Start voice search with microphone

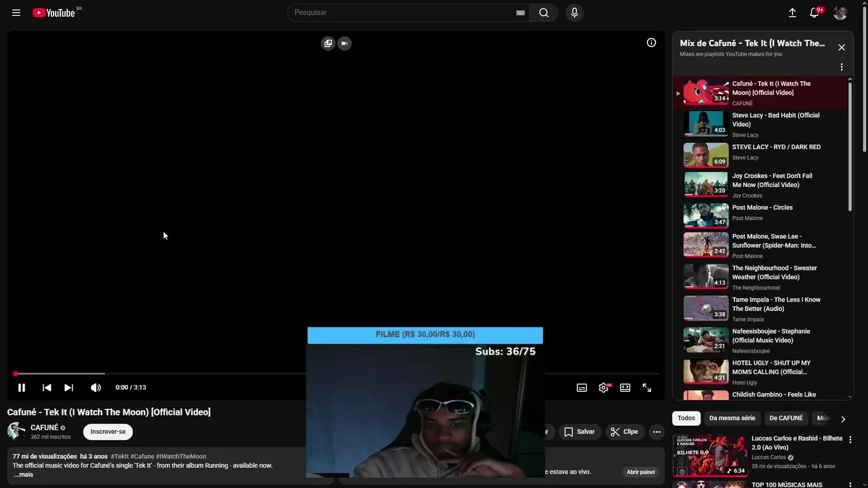[574, 13]
